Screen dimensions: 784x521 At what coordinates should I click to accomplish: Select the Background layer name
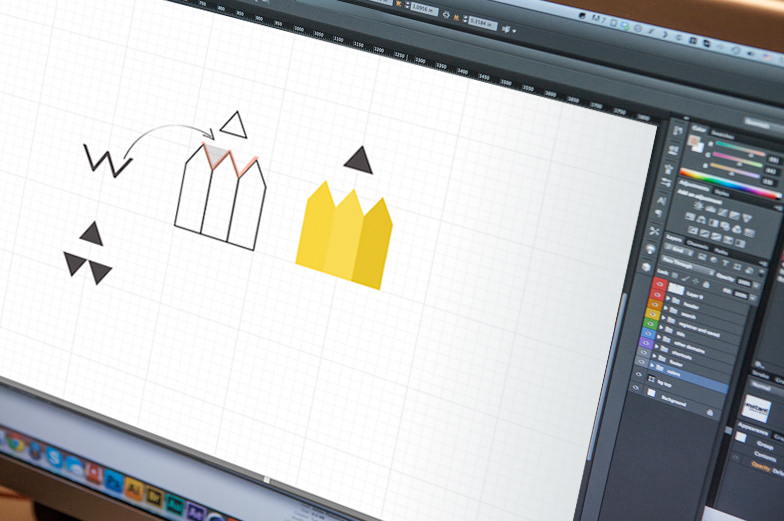click(674, 400)
